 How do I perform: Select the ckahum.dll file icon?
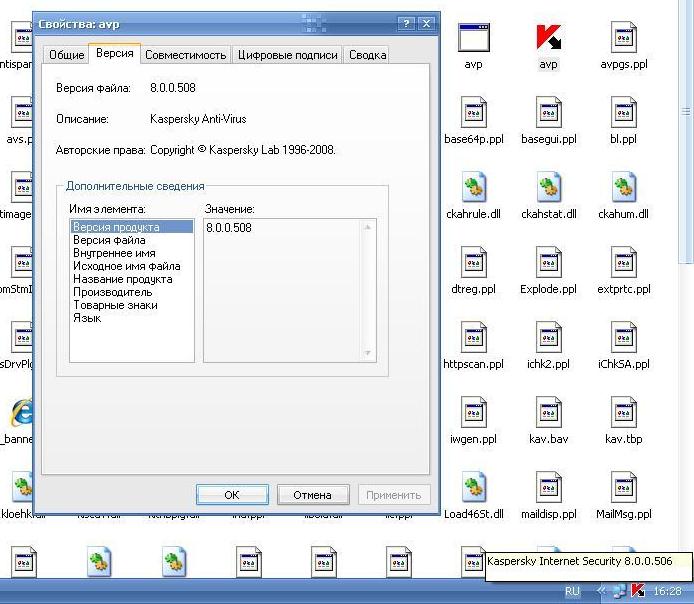624,187
